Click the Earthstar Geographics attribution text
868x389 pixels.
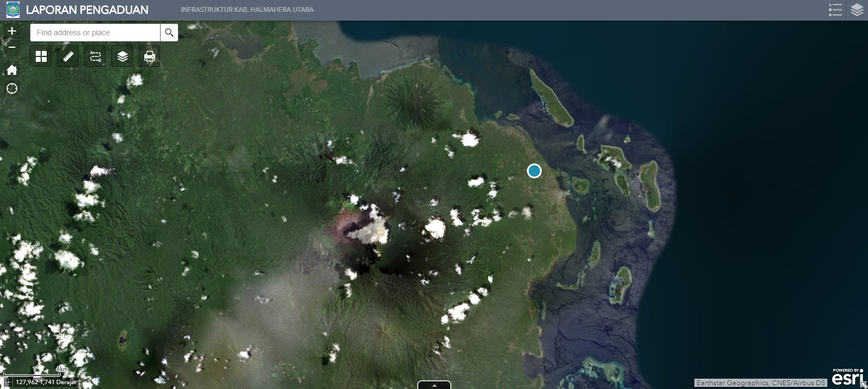click(761, 382)
